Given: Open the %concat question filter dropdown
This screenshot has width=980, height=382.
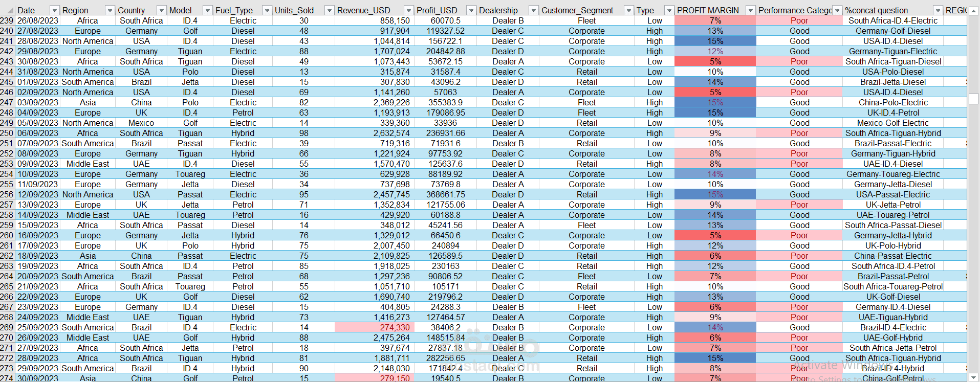Looking at the screenshot, I should click(938, 10).
